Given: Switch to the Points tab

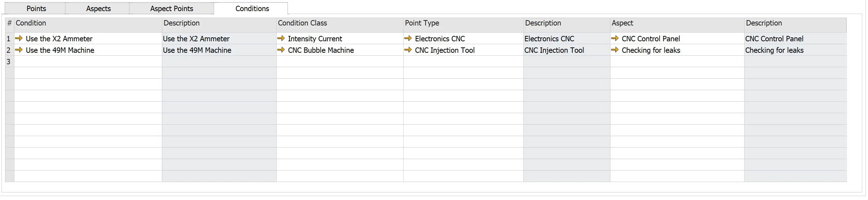Looking at the screenshot, I should coord(36,9).
